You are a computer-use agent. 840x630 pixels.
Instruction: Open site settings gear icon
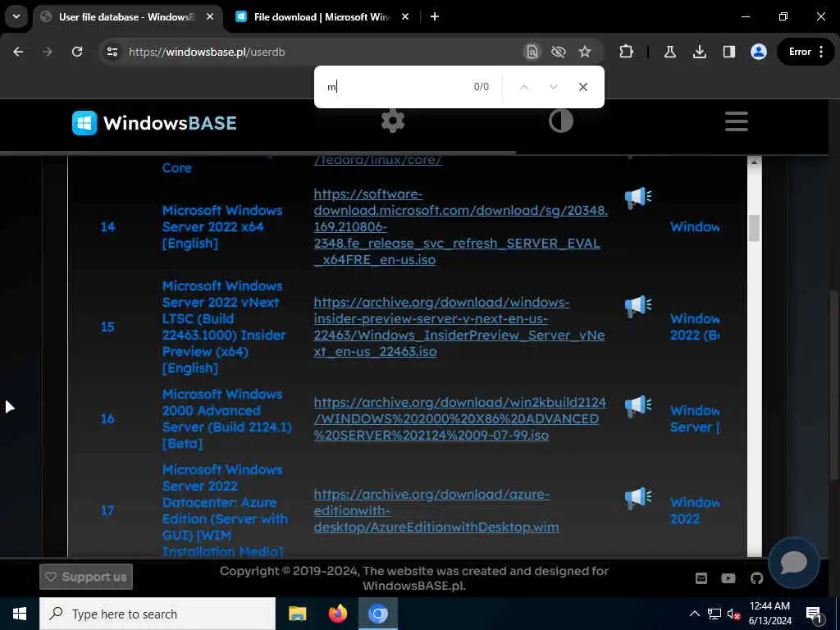tap(393, 121)
